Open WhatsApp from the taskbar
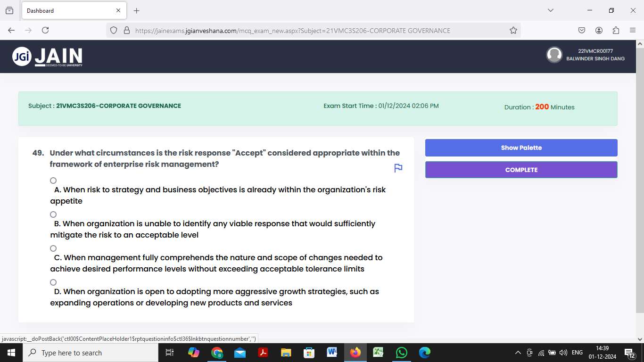 [x=401, y=352]
